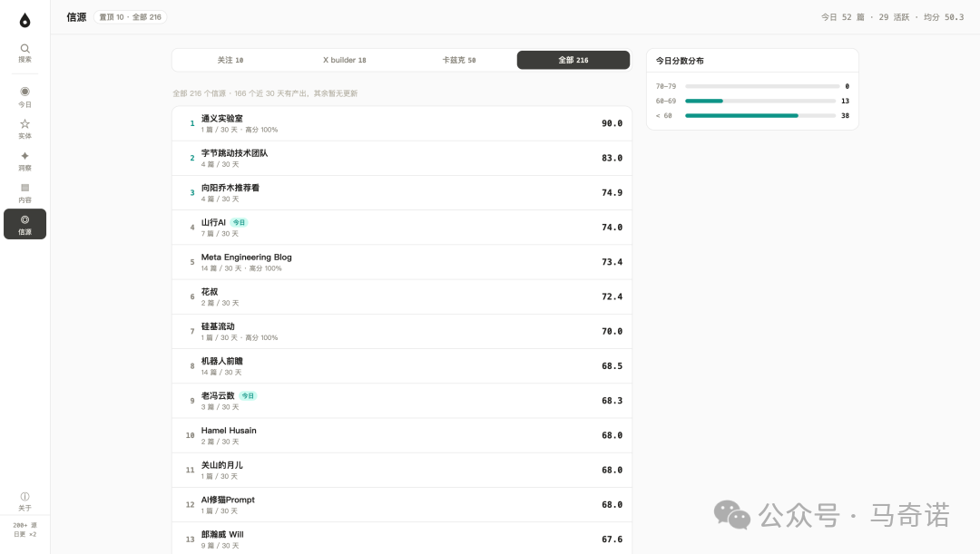This screenshot has width=980, height=554.
Task: Open the 通义实验室 source row
Action: (402, 123)
